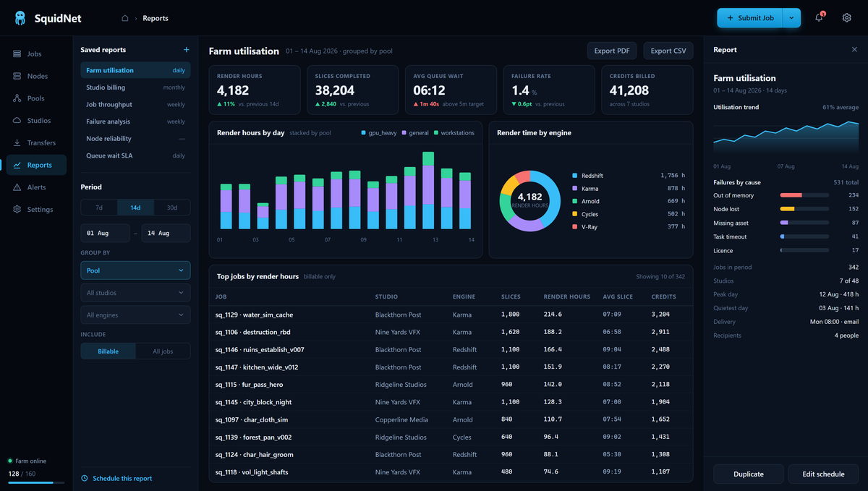Image resolution: width=868 pixels, height=491 pixels.
Task: Open job sq_1106 · destruction_rbd
Action: [252, 332]
